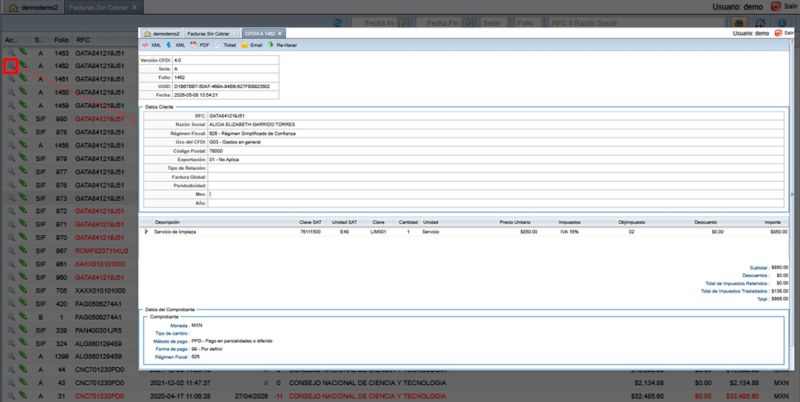Viewport: 800px width, 402px height.
Task: Close the background Facturas Sin Cobrar tab
Action: point(135,8)
